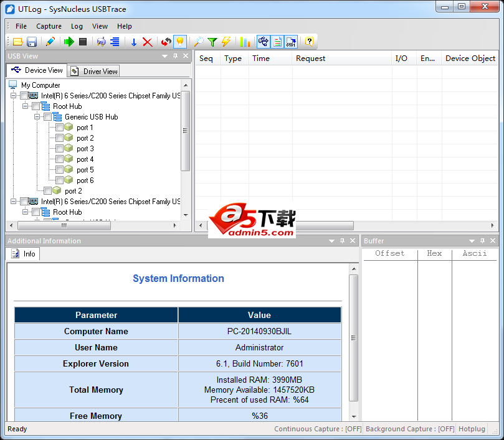
Task: Collapse the first Intel chipset controller node
Action: click(x=13, y=96)
